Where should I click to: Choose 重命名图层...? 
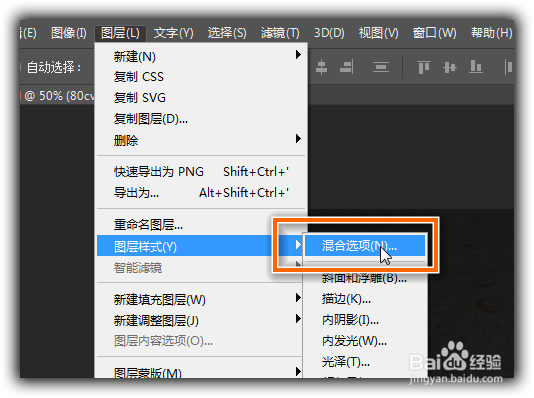pos(202,225)
